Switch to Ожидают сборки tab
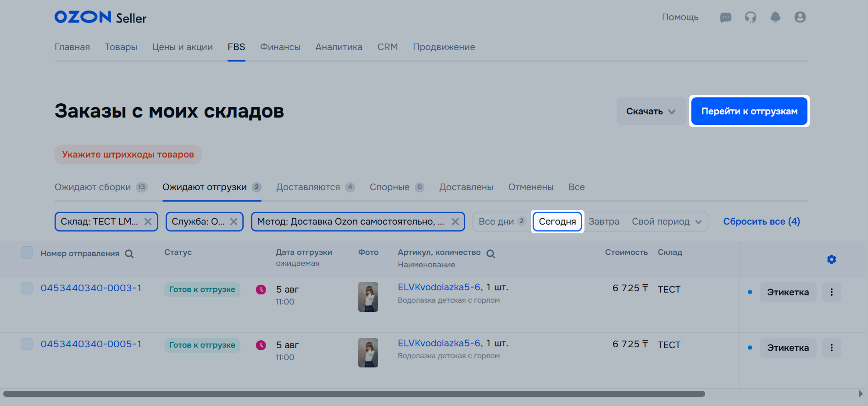868x406 pixels. [x=101, y=187]
